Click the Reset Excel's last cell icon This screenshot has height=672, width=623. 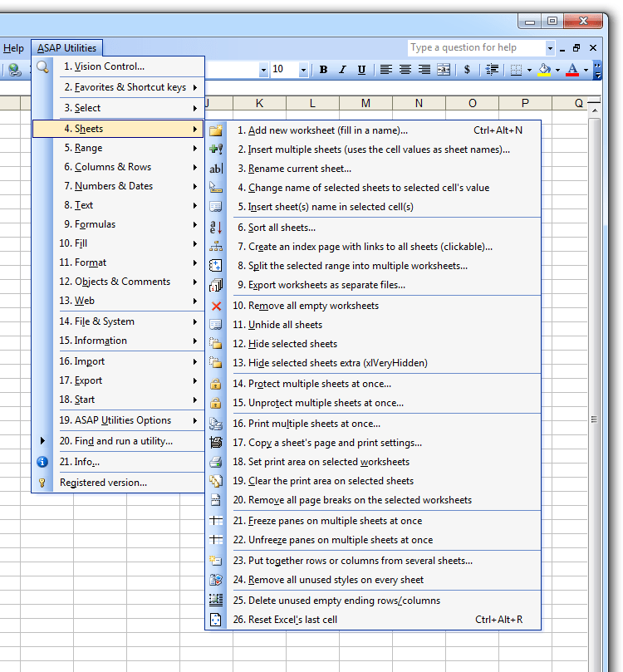216,620
